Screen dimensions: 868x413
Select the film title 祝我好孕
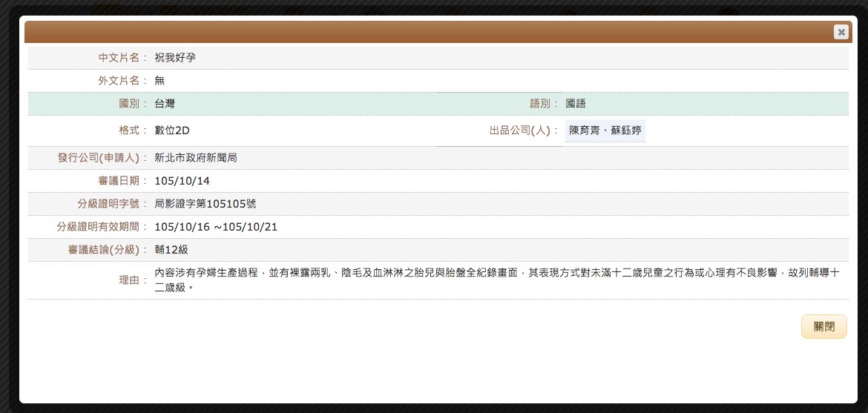click(175, 58)
